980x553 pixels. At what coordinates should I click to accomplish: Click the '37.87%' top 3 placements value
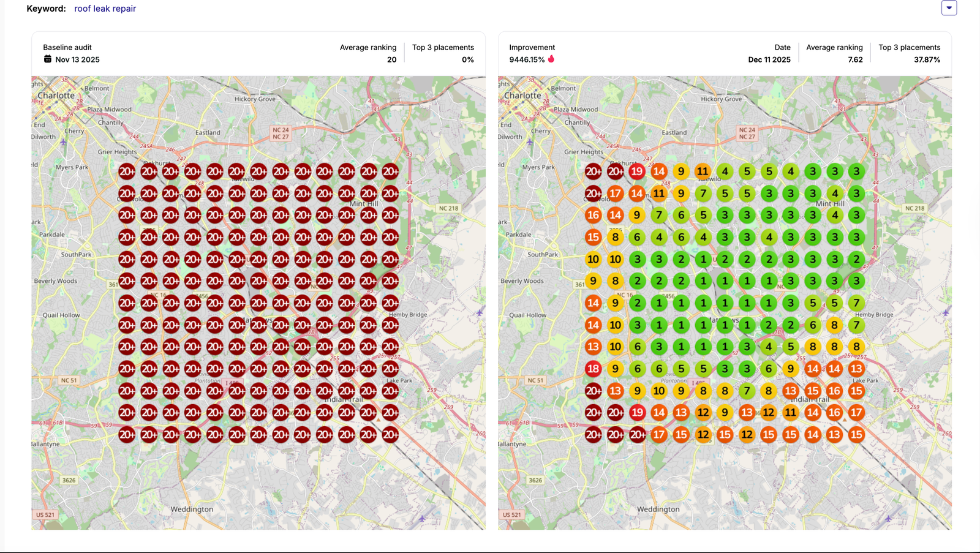(927, 59)
